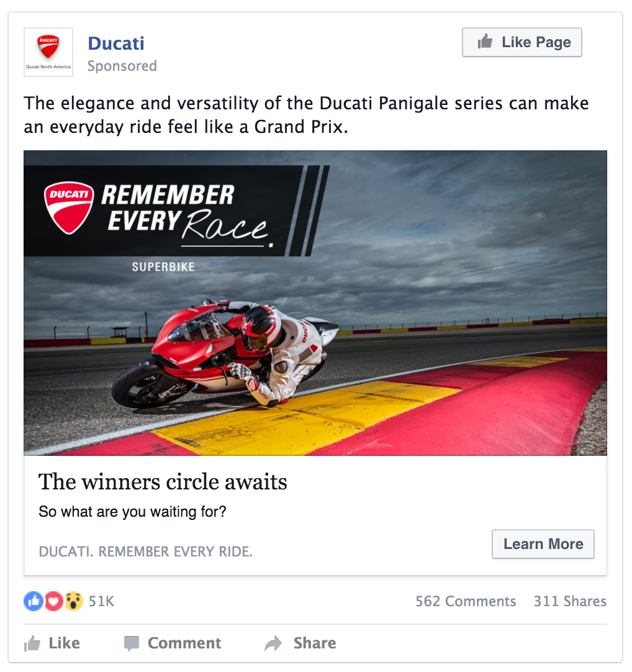Click "The winners circle awaits" headline
Viewport: 632px width, 672px height.
(163, 481)
